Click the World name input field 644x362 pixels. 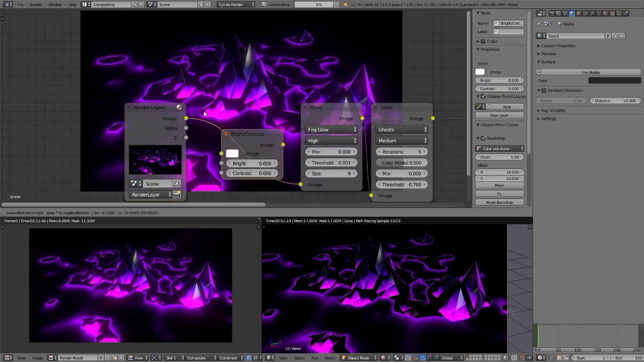[575, 36]
